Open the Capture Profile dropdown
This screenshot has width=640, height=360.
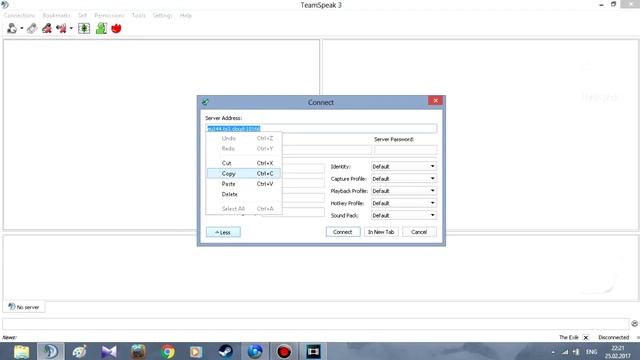coord(403,179)
